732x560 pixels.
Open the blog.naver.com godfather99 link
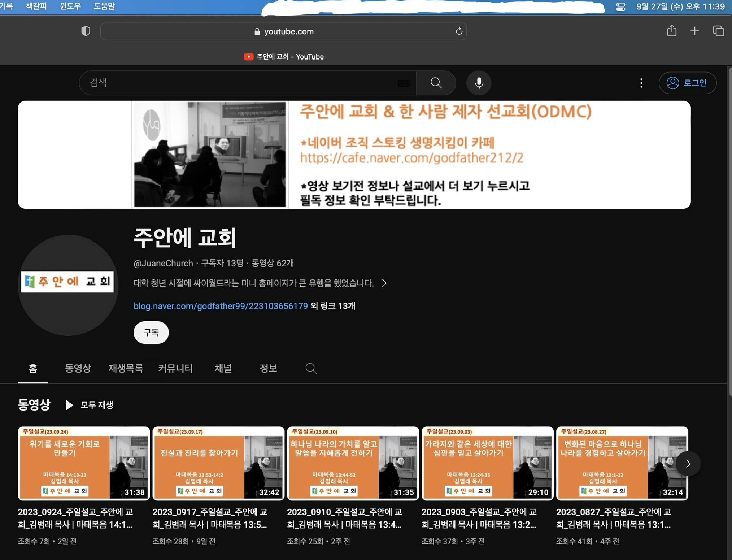point(221,306)
